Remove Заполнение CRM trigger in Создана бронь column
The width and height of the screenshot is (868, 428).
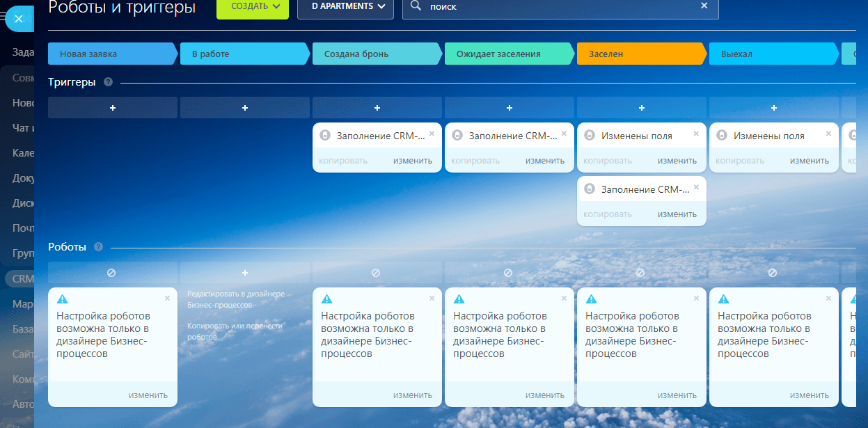tap(432, 133)
